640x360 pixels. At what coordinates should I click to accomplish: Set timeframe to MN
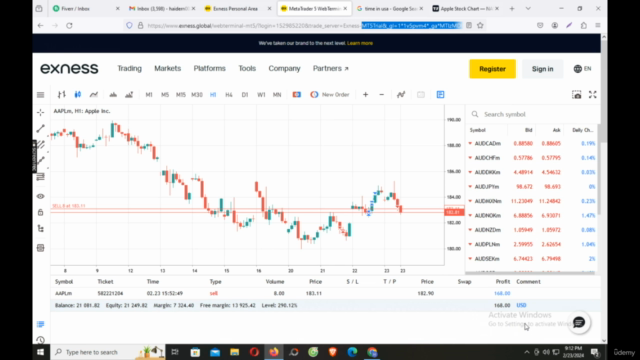[277, 95]
